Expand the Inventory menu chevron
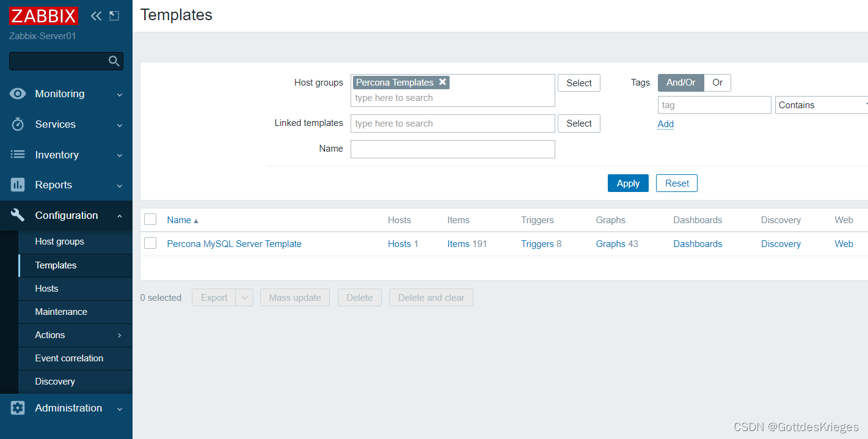Screen dimensions: 868x439 (120, 156)
